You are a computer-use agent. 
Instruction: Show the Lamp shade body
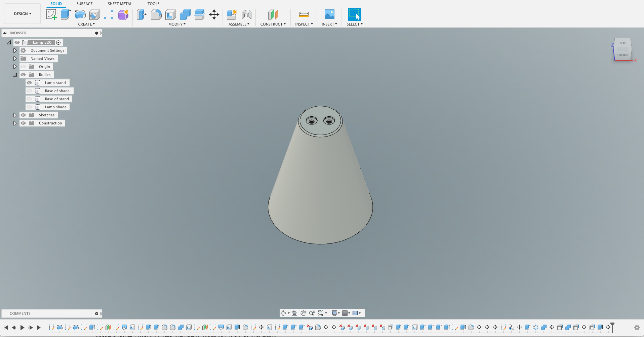[x=29, y=107]
